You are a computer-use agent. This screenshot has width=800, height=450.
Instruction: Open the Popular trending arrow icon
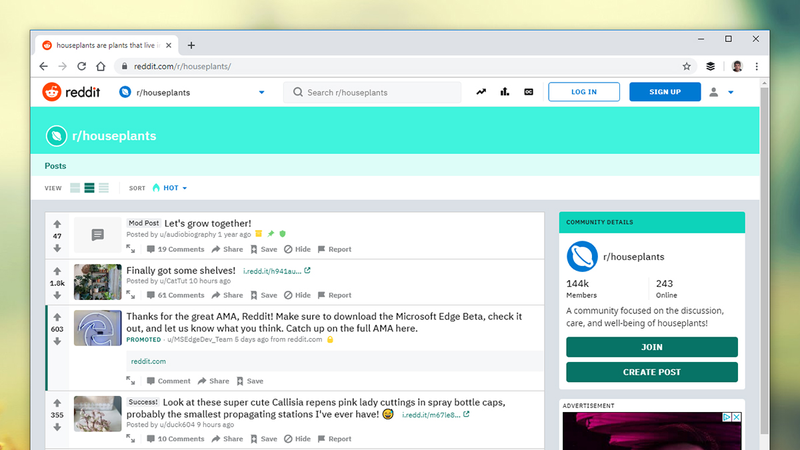[x=481, y=92]
